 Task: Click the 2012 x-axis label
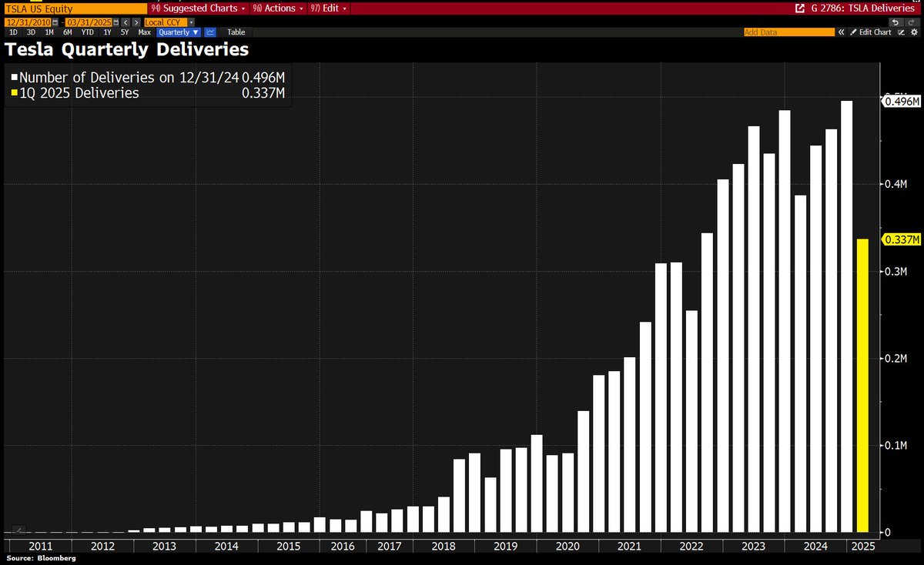102,546
